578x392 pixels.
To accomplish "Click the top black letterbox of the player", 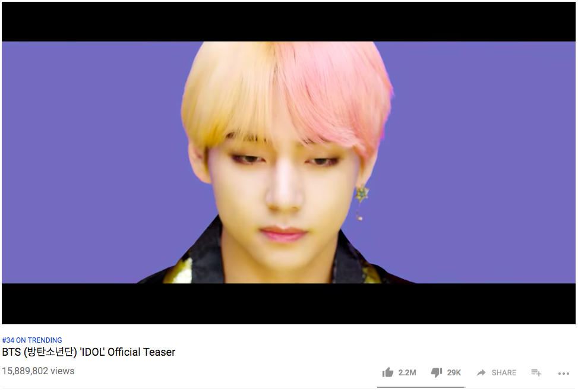I will click(289, 21).
